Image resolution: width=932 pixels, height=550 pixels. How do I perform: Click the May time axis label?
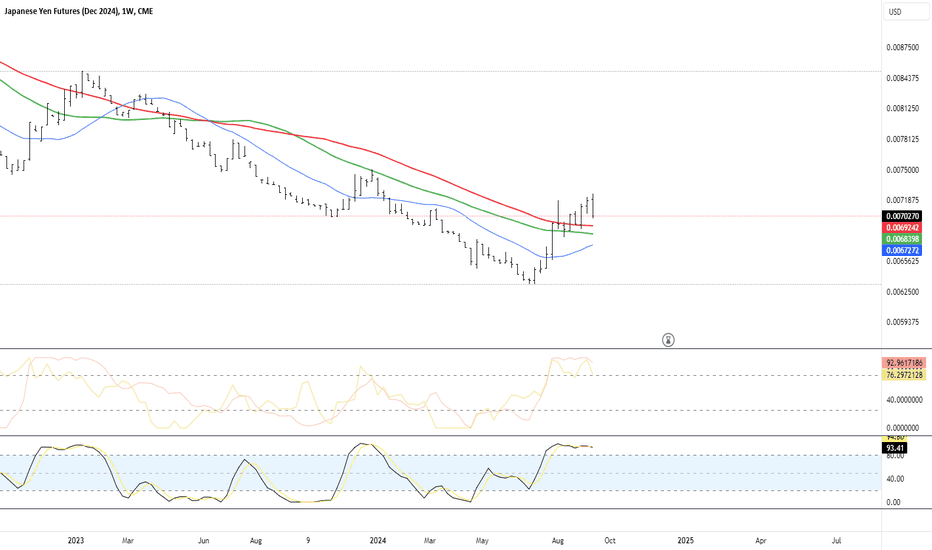pyautogui.click(x=482, y=540)
